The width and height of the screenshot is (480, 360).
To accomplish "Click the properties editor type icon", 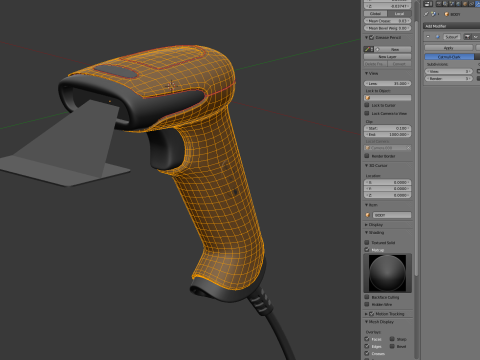I will [x=428, y=4].
